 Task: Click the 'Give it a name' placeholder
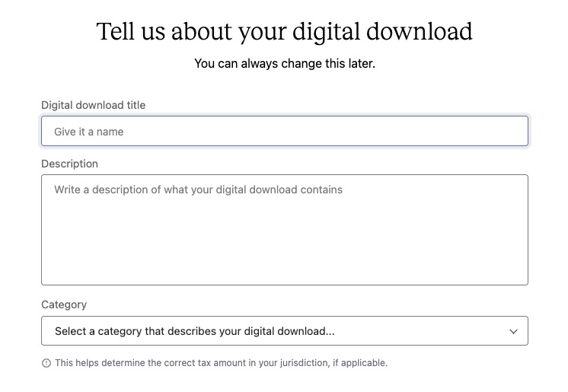[89, 132]
